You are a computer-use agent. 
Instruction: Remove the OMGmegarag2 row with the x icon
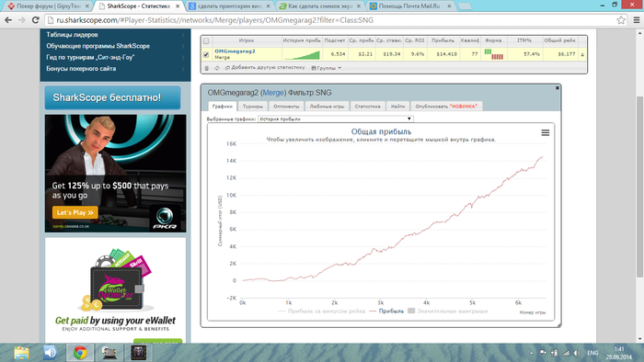tap(582, 54)
